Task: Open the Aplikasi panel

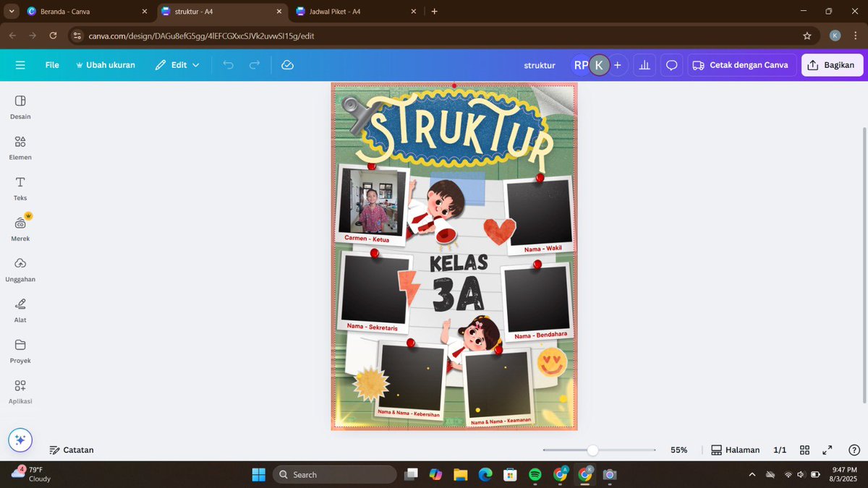Action: point(20,390)
